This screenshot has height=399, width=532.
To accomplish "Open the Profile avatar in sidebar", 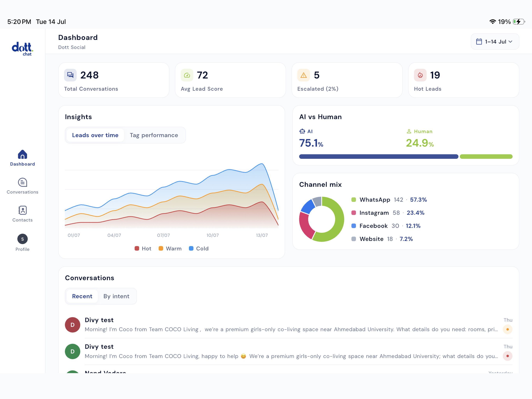I will tap(22, 239).
